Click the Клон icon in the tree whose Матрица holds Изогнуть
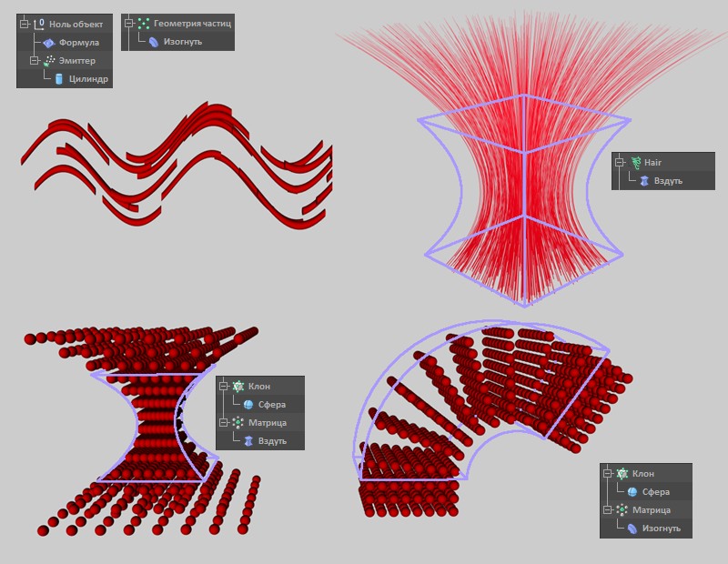This screenshot has height=564, width=728. pos(622,473)
